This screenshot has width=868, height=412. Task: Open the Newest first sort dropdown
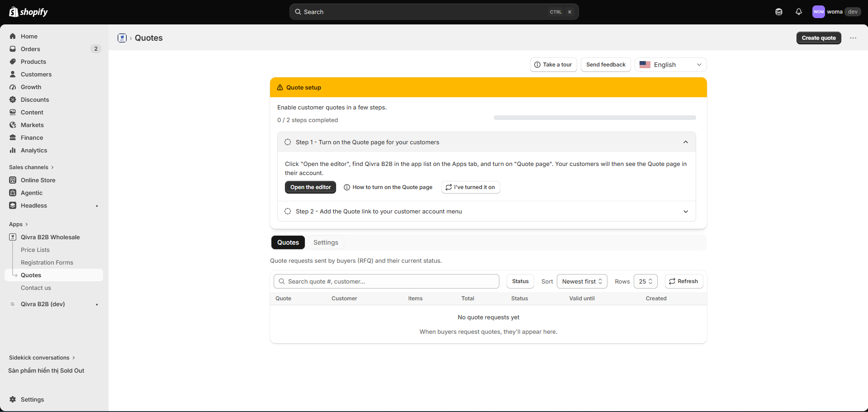click(582, 281)
